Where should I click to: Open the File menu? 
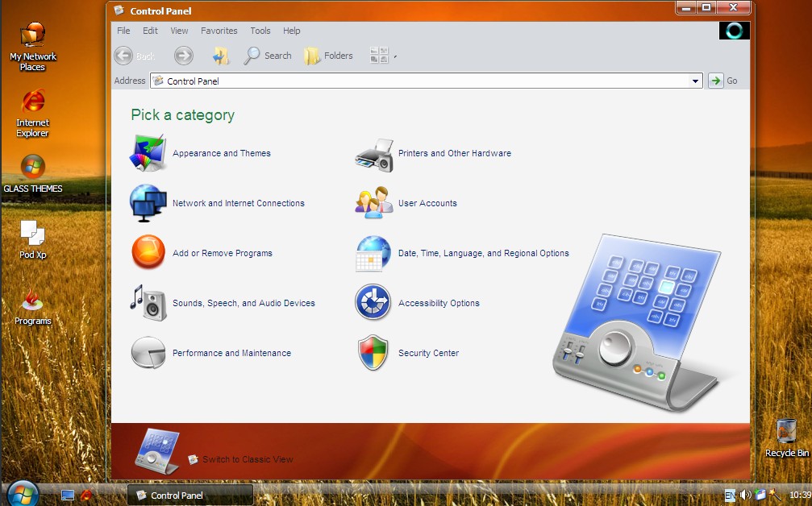coord(123,31)
